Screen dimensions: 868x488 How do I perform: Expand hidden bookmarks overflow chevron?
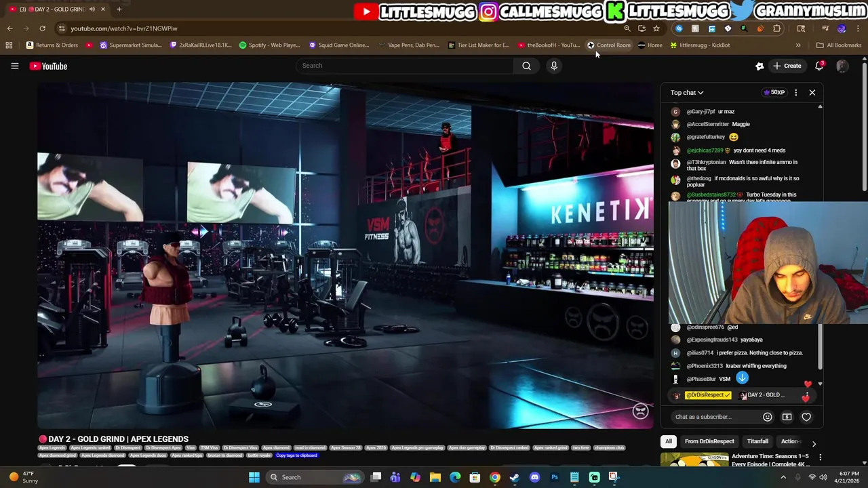pyautogui.click(x=798, y=45)
